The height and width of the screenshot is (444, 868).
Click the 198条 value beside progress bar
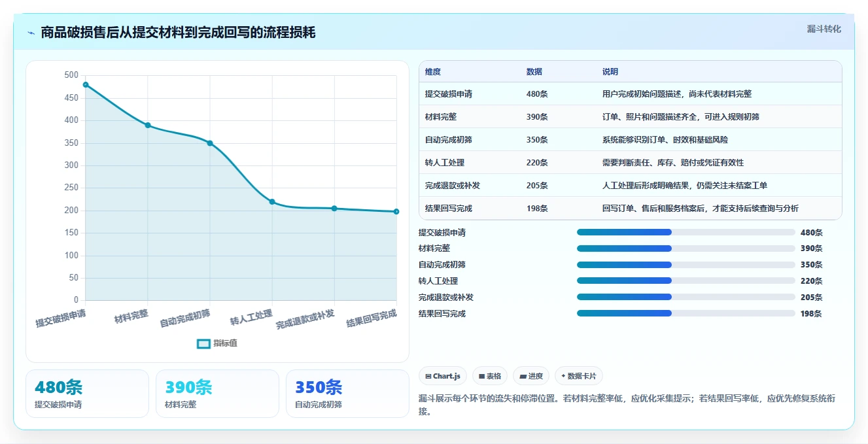[811, 313]
